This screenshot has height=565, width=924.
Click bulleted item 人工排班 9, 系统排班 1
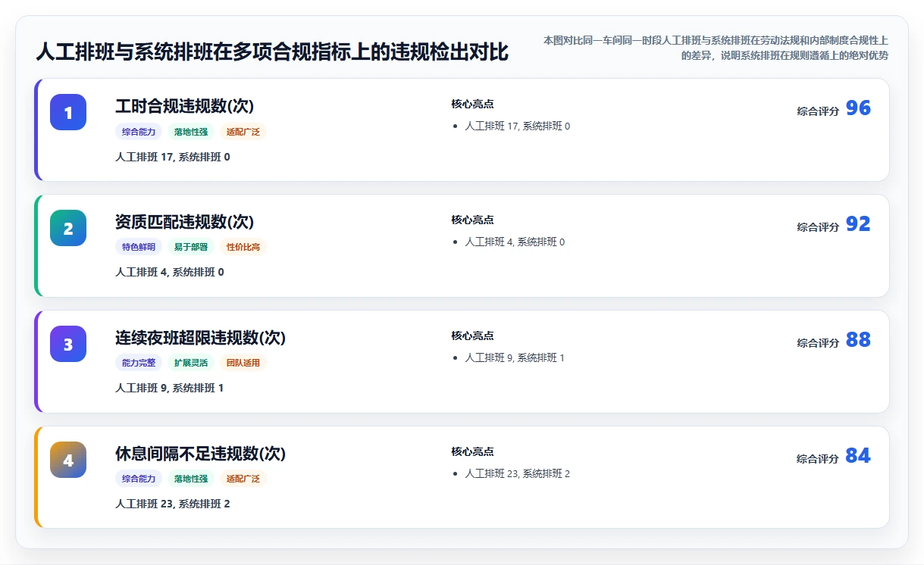515,358
